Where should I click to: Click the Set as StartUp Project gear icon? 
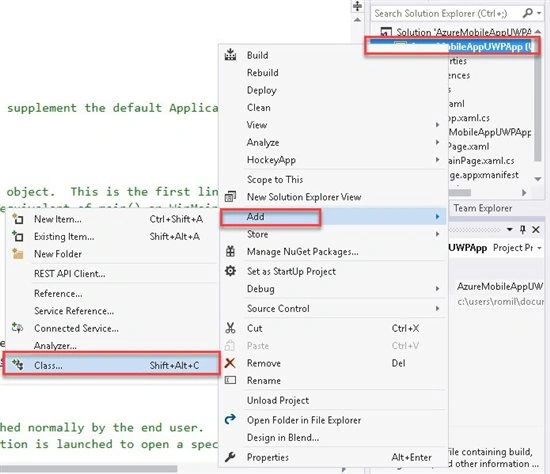point(230,271)
